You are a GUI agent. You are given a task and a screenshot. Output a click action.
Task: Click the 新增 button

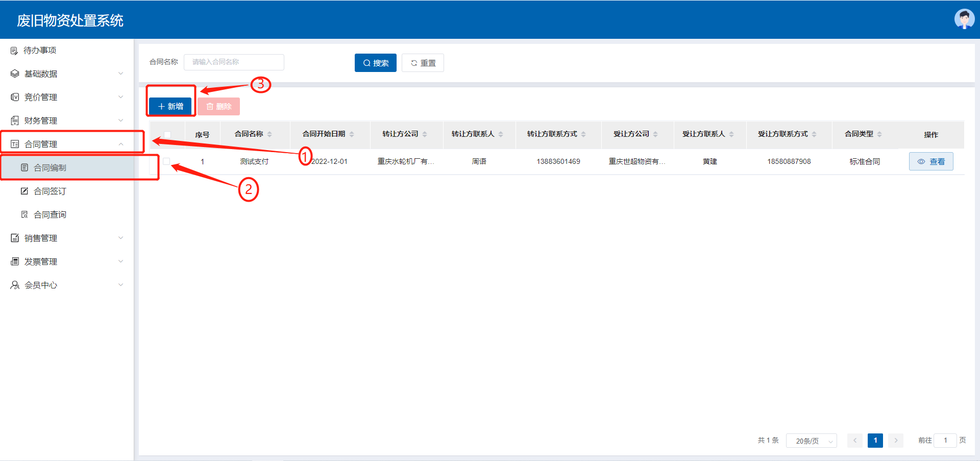click(170, 106)
